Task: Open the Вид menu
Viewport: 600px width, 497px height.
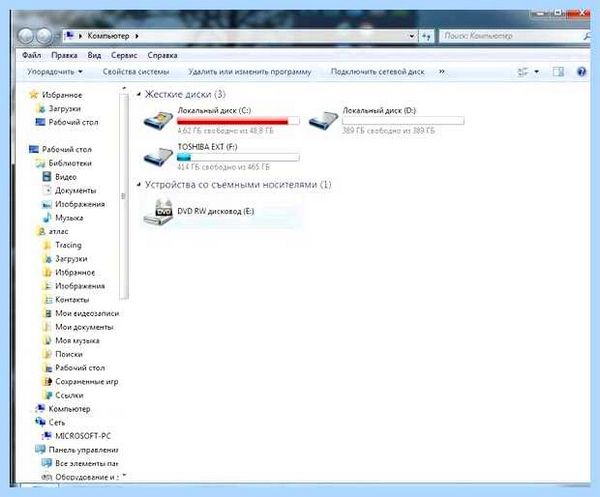Action: tap(94, 55)
